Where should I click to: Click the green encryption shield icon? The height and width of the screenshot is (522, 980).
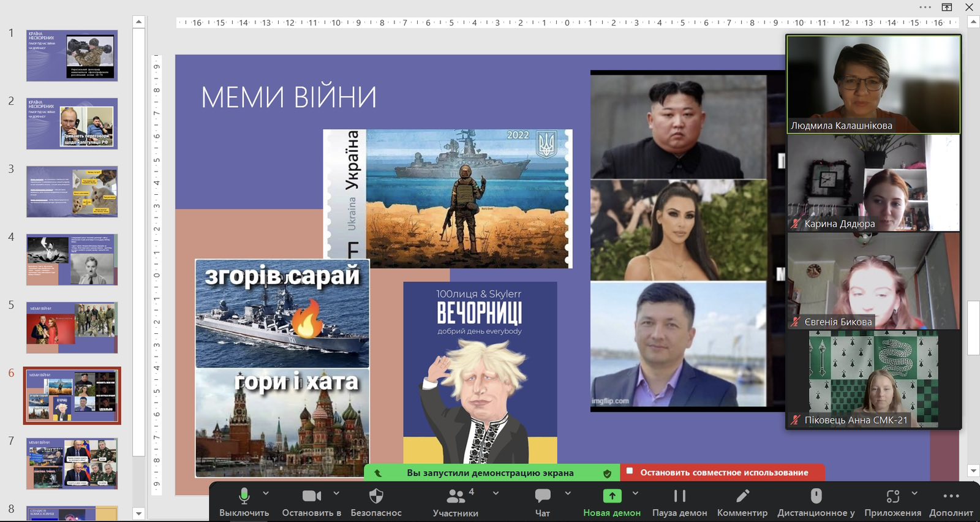pos(607,473)
